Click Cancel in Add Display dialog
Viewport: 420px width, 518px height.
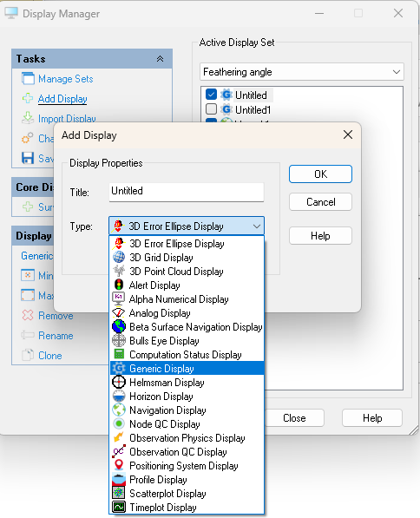[320, 202]
